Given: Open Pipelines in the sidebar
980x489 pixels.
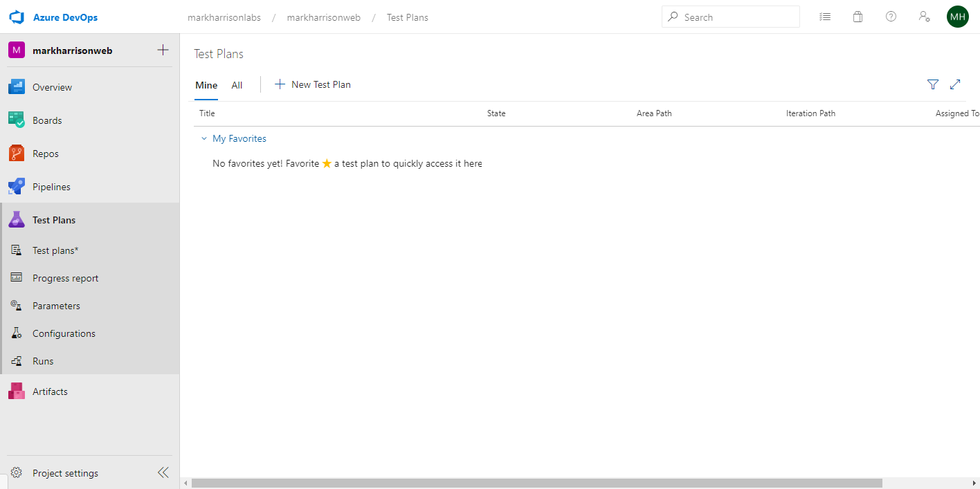Looking at the screenshot, I should [51, 187].
